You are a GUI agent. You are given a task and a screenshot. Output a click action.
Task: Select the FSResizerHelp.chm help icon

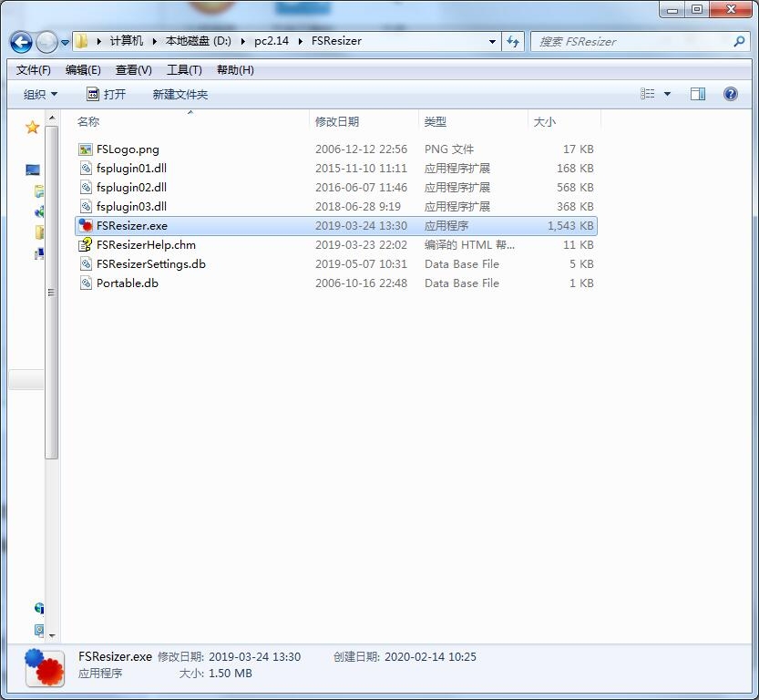click(86, 245)
